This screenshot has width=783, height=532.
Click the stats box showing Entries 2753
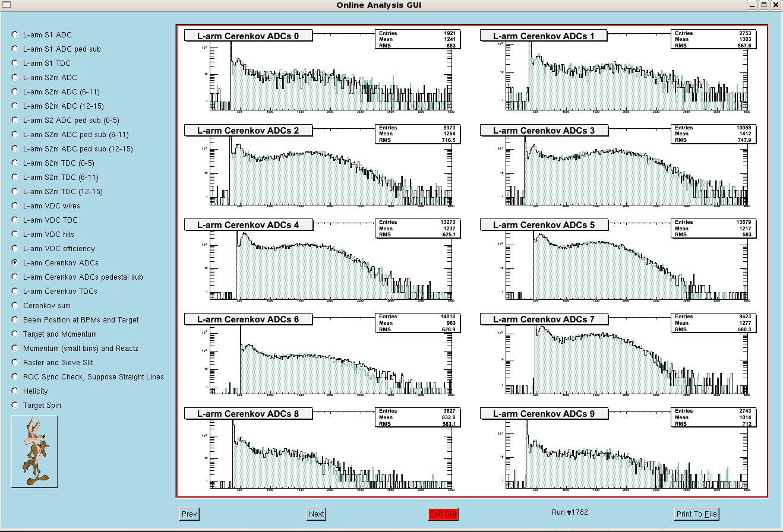click(x=713, y=39)
